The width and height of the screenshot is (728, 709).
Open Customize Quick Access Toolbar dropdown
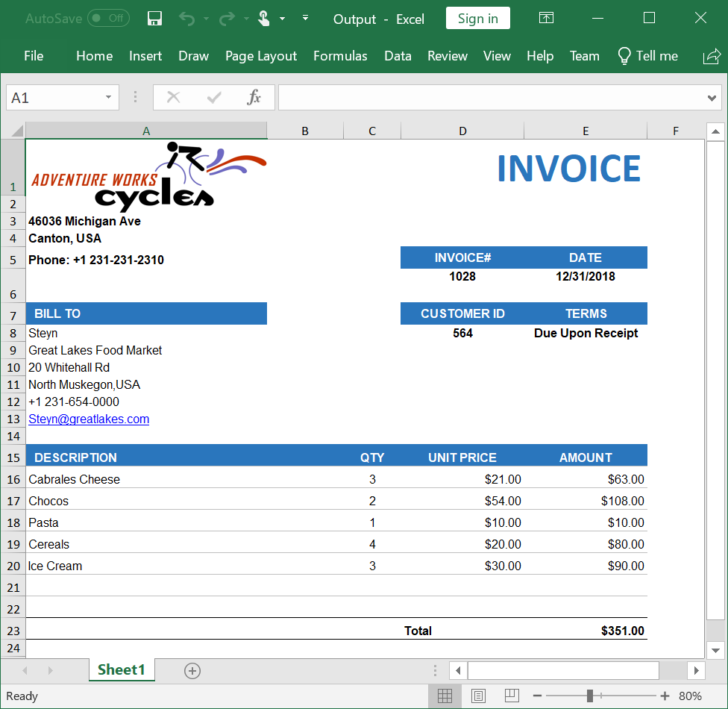305,19
